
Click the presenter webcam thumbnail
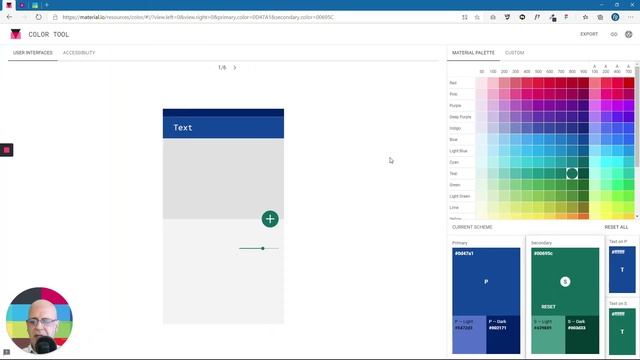pos(39,320)
